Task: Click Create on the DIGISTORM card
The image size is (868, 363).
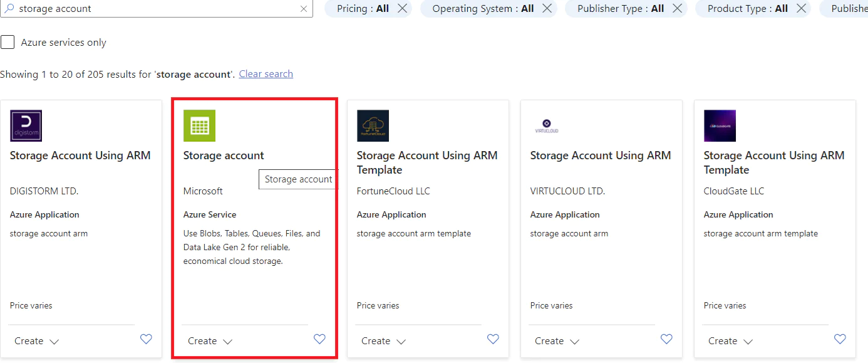Action: tap(29, 341)
